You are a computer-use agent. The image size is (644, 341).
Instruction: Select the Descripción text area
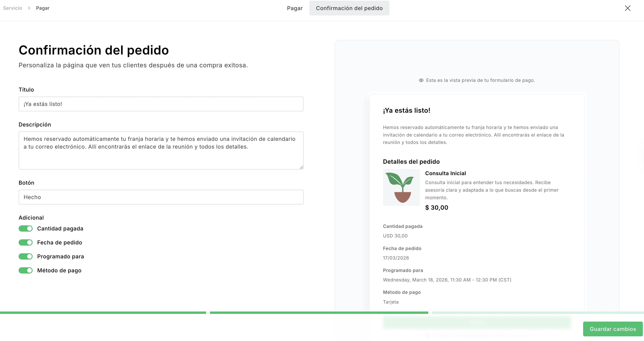click(161, 150)
